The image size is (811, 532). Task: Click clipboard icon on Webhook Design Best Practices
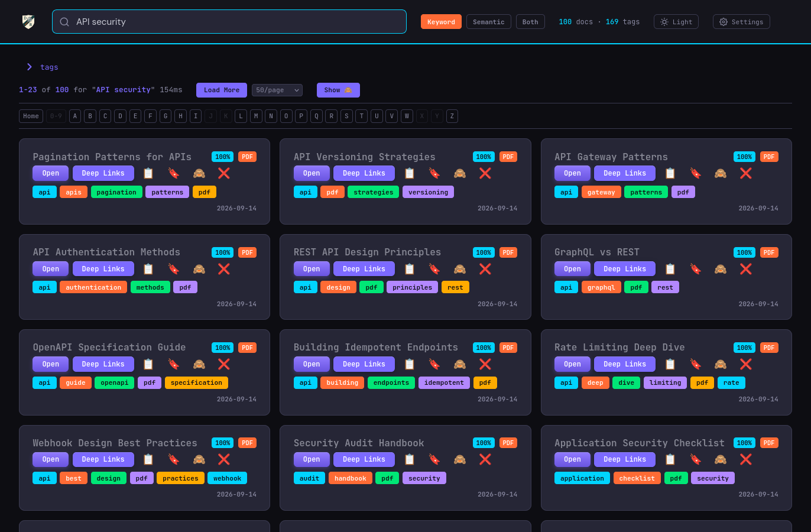pyautogui.click(x=148, y=459)
